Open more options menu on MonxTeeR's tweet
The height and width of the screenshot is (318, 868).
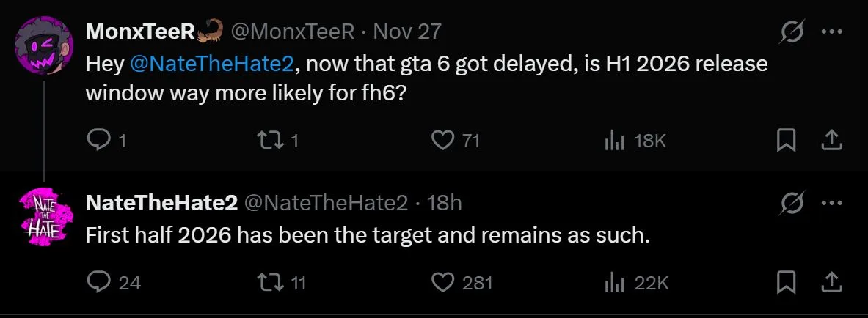click(831, 32)
